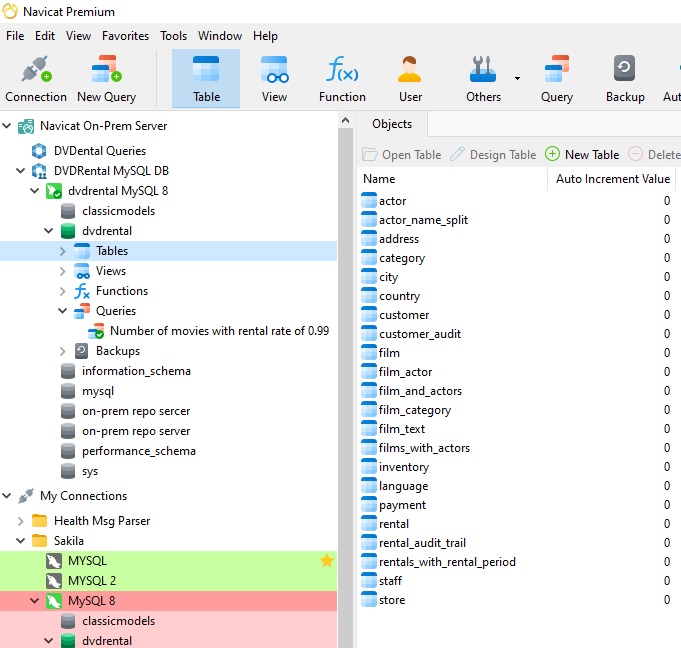Viewport: 681px width, 648px height.
Task: Collapse the Queries node chevron
Action: [62, 311]
